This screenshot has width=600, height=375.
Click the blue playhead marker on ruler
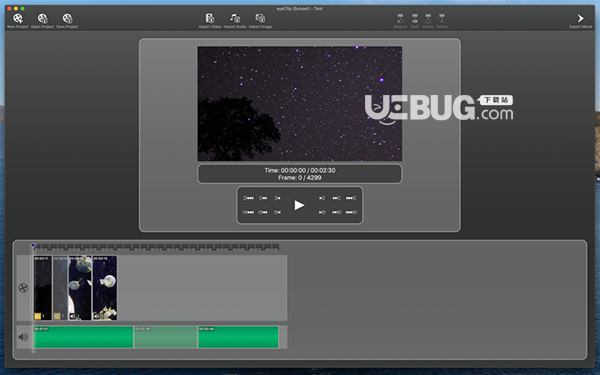pos(33,246)
